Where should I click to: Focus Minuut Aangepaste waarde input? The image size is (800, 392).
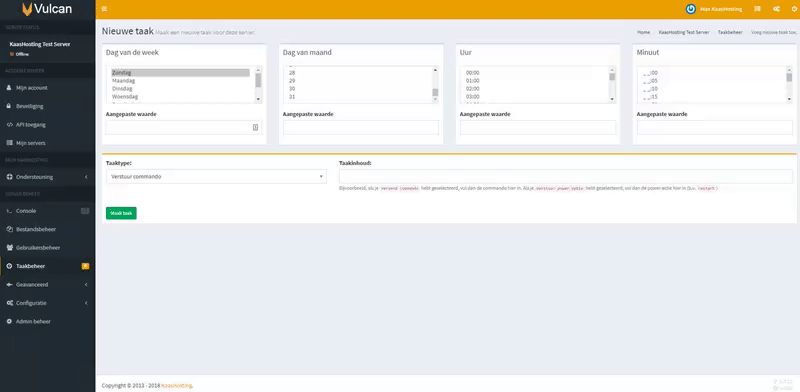coord(715,128)
